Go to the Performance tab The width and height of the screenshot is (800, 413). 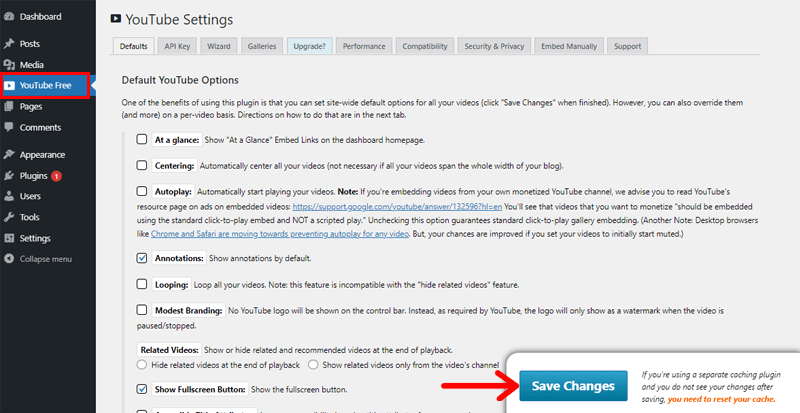364,46
